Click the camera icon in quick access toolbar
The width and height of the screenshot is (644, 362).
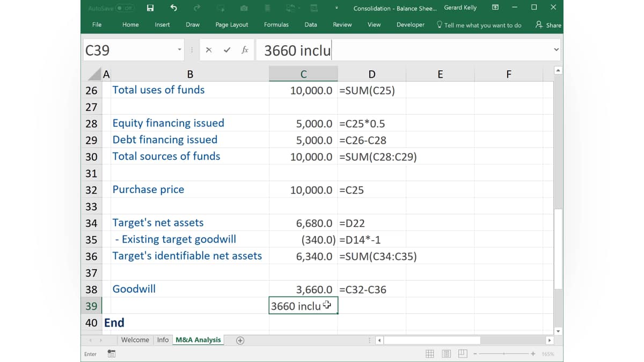coord(244,8)
